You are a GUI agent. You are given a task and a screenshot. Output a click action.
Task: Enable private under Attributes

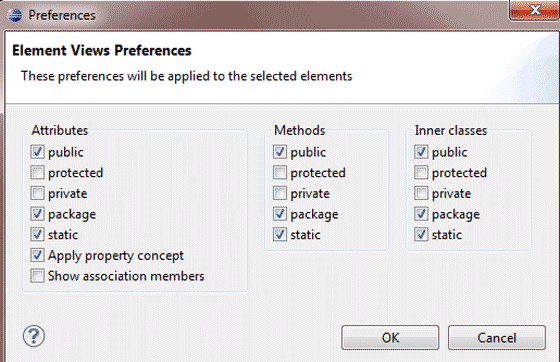pyautogui.click(x=37, y=193)
